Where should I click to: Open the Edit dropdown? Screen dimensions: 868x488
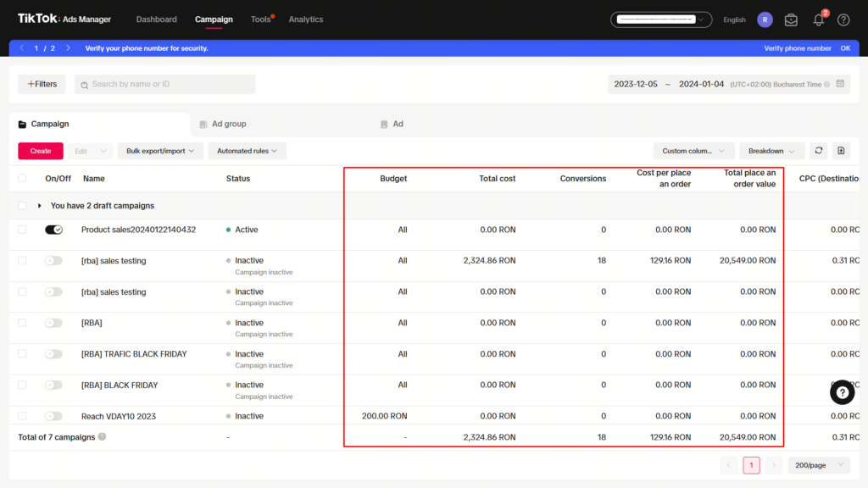coord(90,151)
